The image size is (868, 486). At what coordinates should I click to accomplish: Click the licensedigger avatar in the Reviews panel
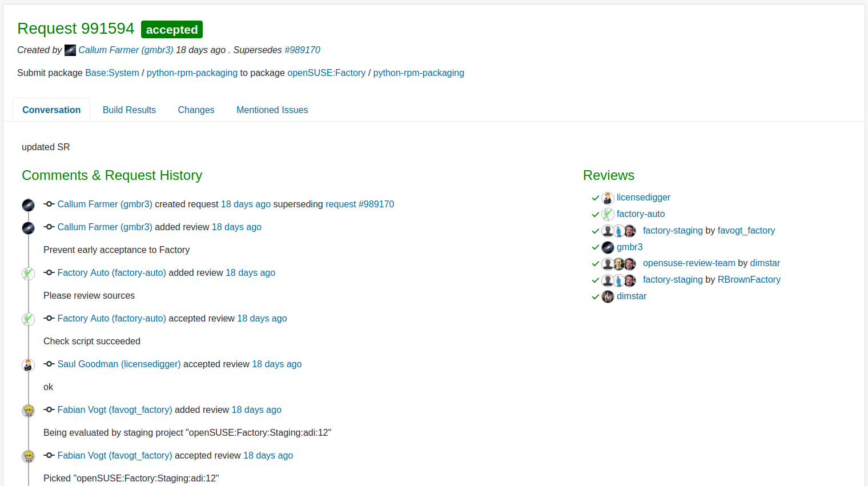607,198
